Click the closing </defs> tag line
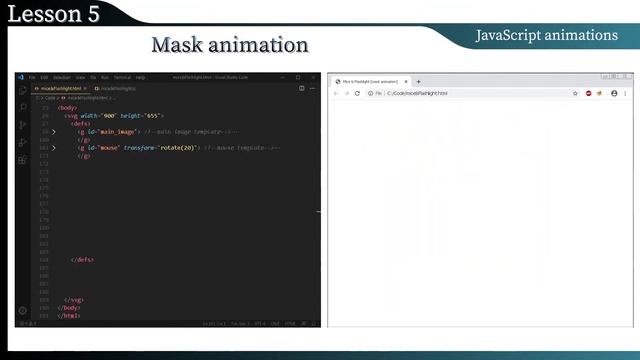Viewport: 640px width, 360px height. 82,260
